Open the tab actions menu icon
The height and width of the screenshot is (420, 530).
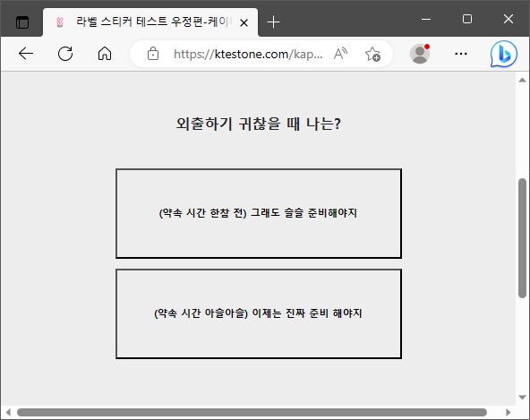(x=22, y=22)
